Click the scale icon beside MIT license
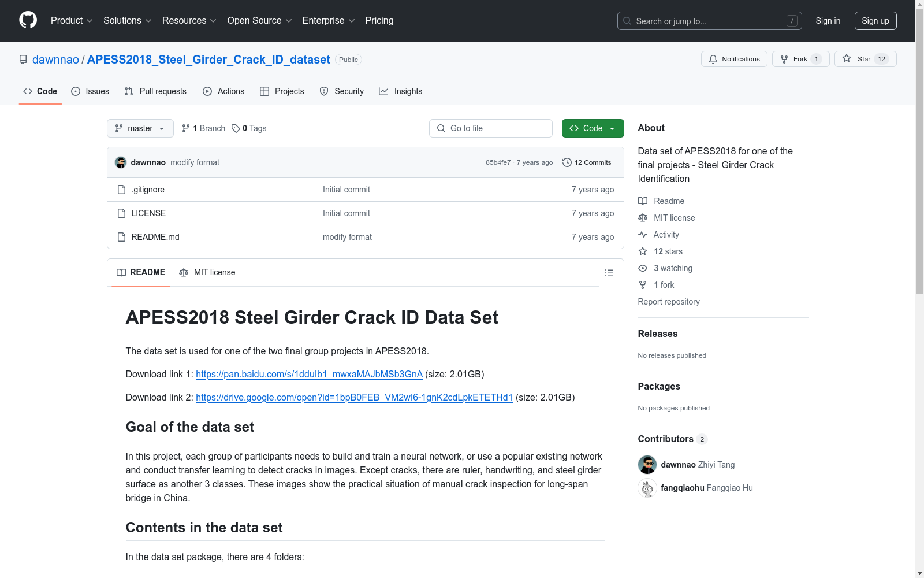The height and width of the screenshot is (578, 924). [x=643, y=218]
